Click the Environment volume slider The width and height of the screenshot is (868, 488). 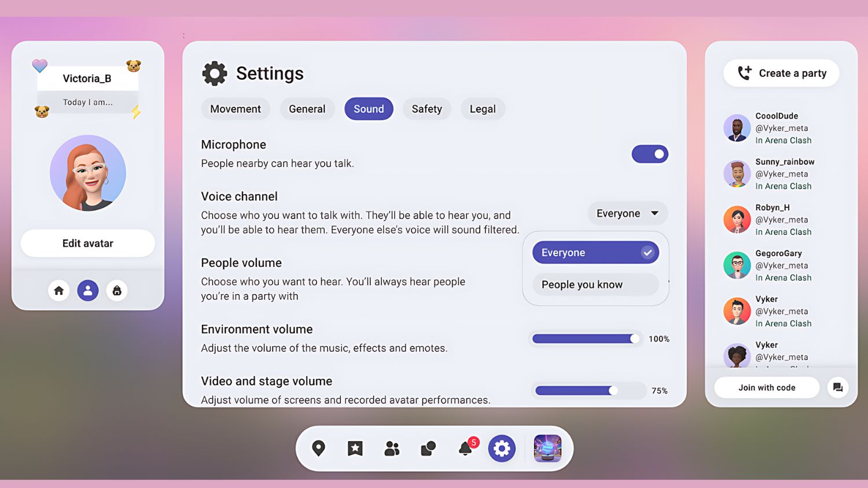[586, 339]
